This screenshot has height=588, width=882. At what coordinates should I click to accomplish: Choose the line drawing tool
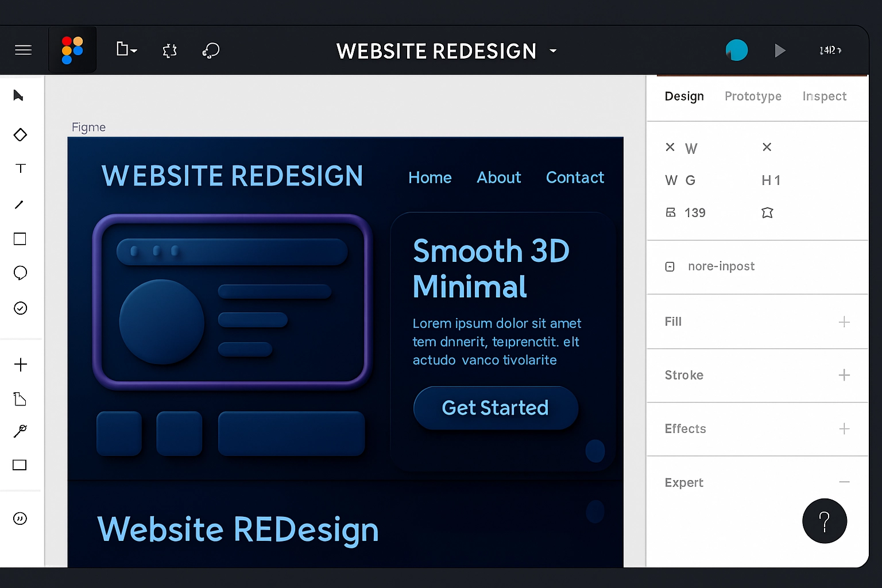click(20, 204)
